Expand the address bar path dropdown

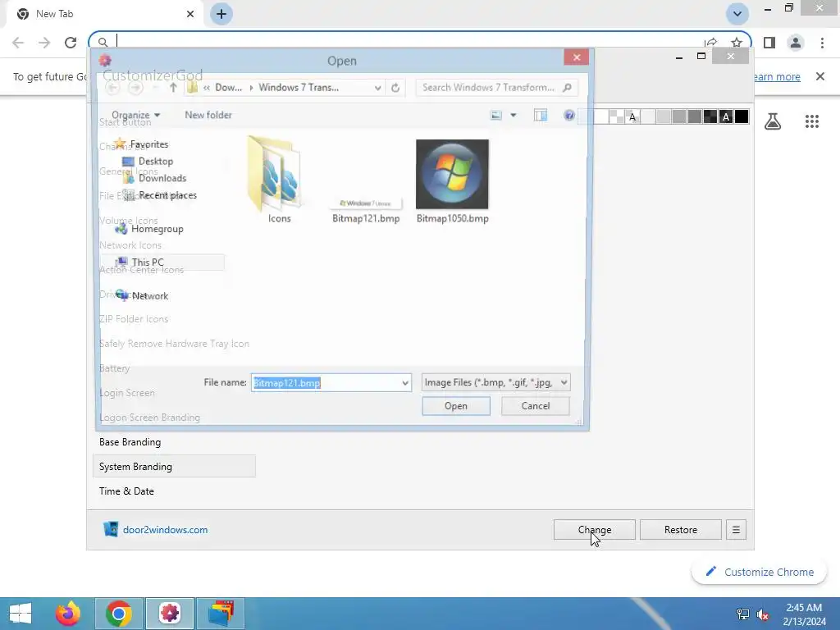(377, 88)
